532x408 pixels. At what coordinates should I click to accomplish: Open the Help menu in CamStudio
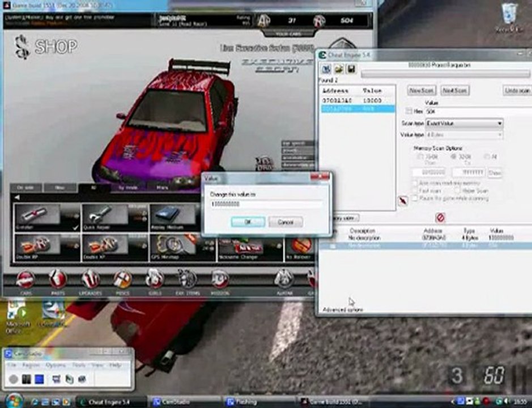click(115, 365)
